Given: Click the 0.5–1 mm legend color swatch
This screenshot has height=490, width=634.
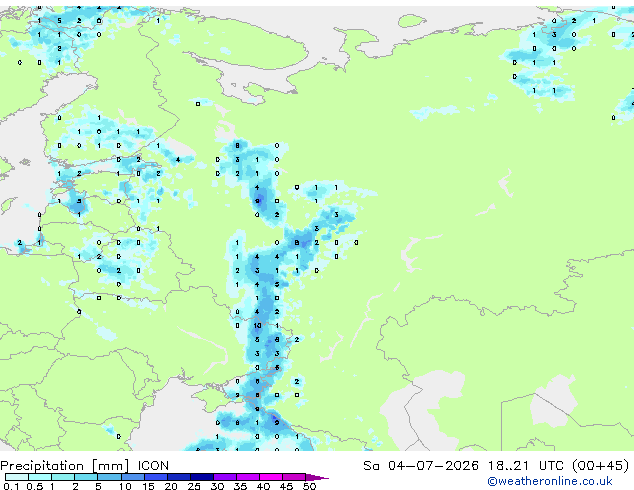Looking at the screenshot, I should [40, 477].
